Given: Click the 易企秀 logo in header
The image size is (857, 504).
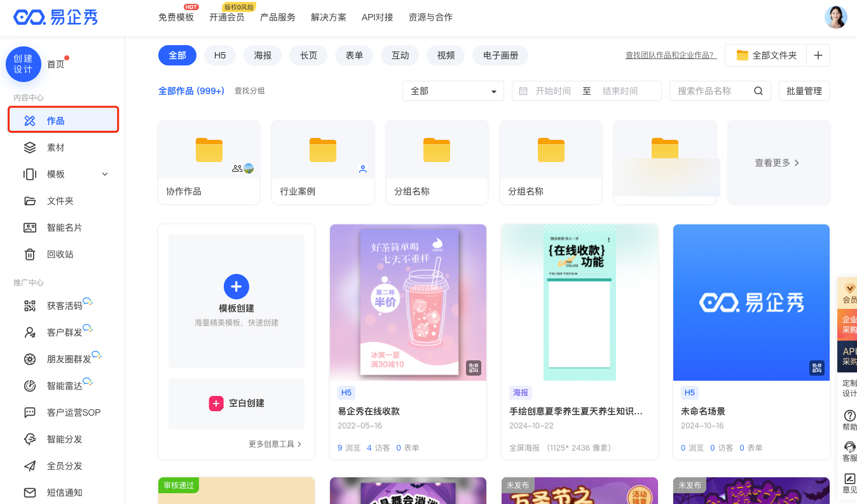Looking at the screenshot, I should 56,17.
